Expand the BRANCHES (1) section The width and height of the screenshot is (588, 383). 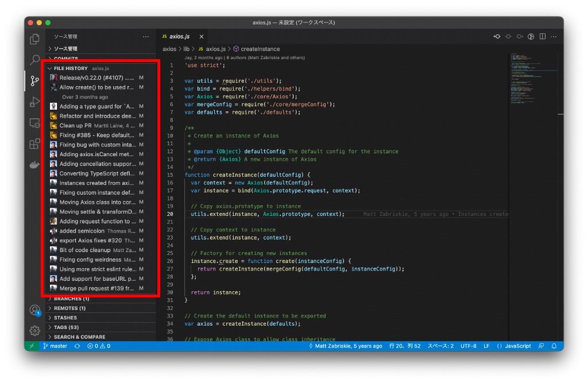71,299
